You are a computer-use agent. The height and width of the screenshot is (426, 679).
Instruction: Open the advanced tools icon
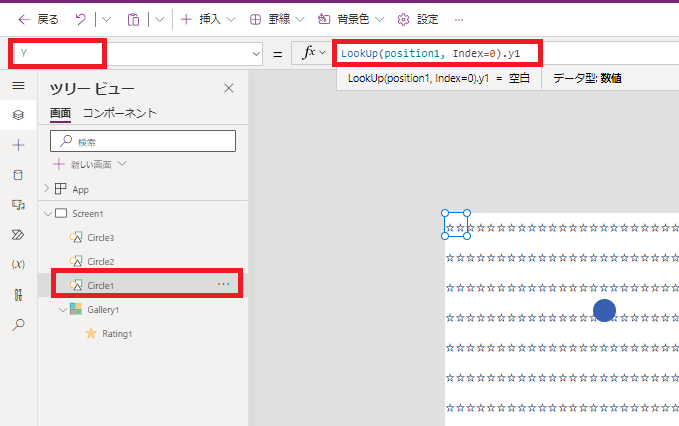tap(18, 295)
